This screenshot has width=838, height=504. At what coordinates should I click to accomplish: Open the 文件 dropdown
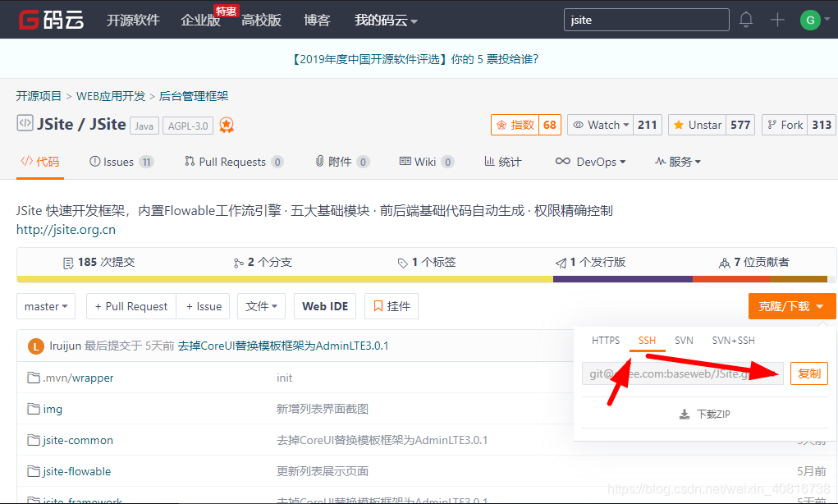(261, 306)
